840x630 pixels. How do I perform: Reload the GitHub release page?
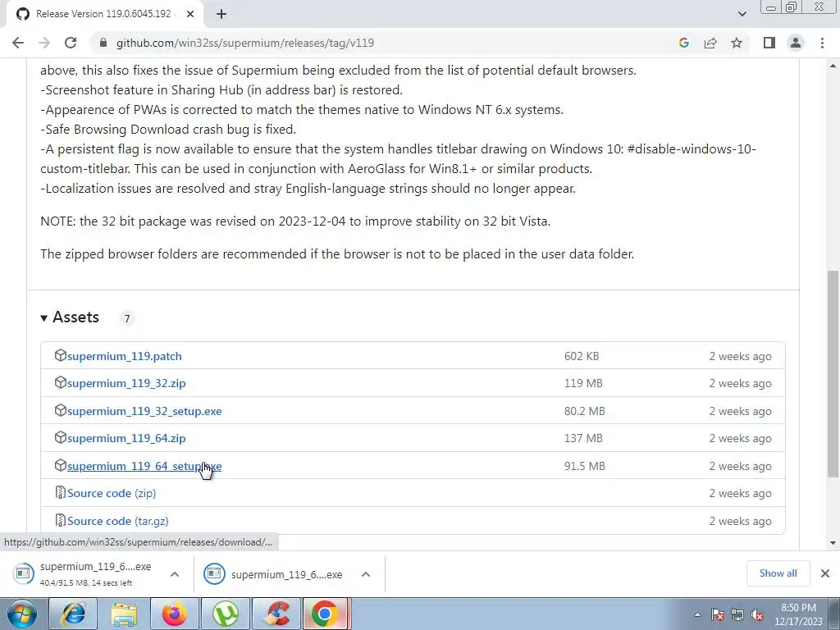[x=71, y=43]
